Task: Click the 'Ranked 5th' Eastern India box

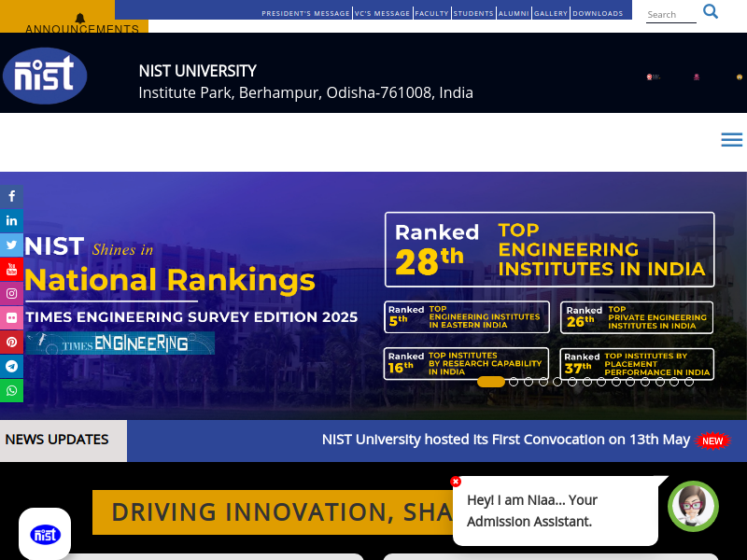Action: tap(467, 317)
